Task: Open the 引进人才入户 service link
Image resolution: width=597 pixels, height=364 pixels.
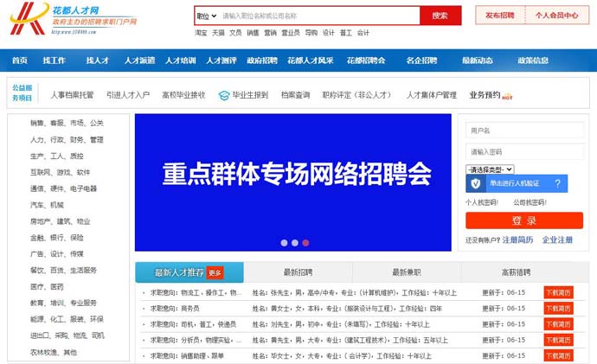Action: (128, 95)
